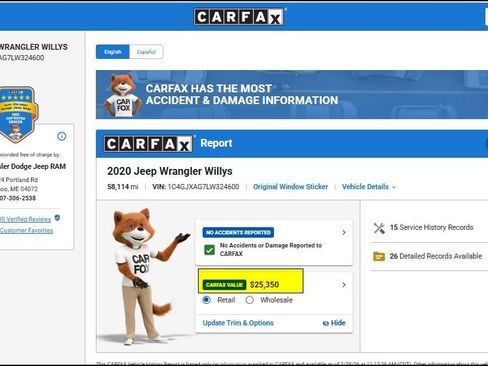Open the Update Trim & Options link
Screen dimensions: 488x366
coord(238,323)
